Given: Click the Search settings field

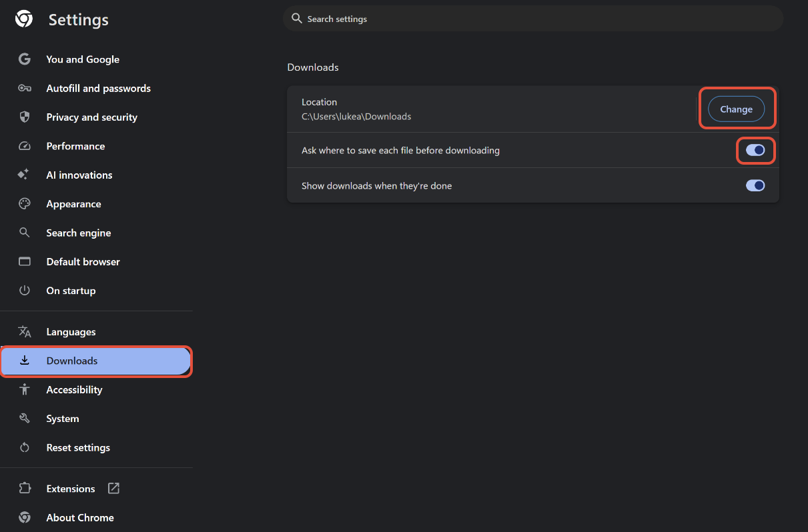Looking at the screenshot, I should [x=533, y=19].
